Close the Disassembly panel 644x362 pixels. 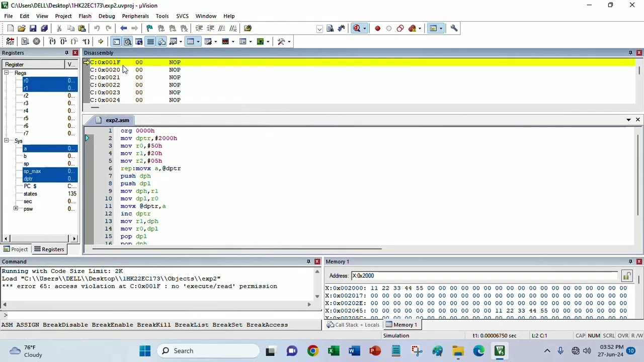click(x=639, y=53)
